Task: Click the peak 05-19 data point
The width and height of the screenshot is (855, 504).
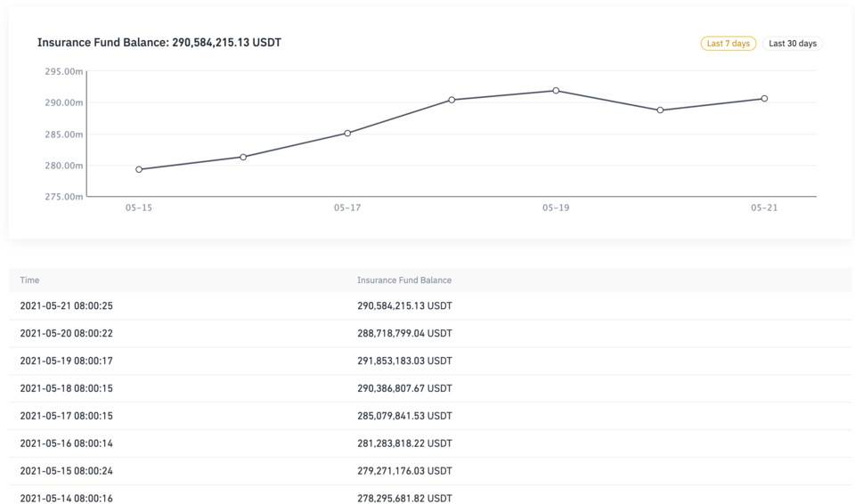Action: pyautogui.click(x=556, y=91)
